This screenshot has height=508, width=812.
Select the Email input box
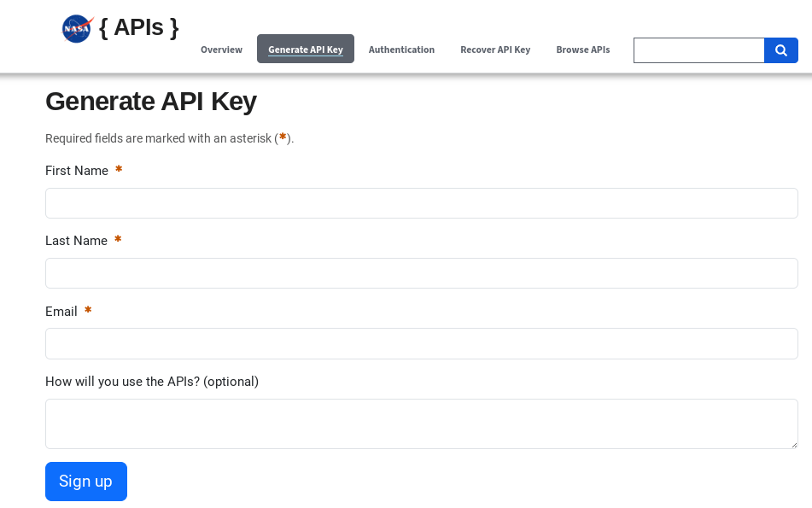tap(421, 343)
